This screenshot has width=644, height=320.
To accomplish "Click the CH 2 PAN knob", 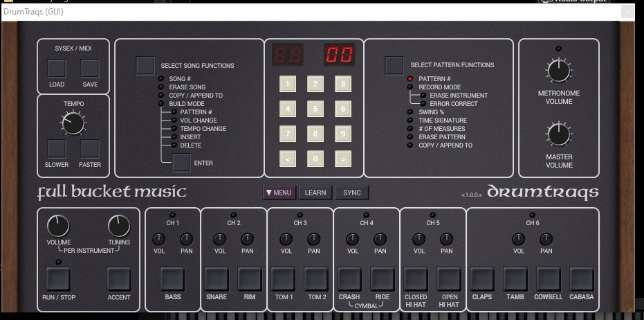I will point(247,239).
